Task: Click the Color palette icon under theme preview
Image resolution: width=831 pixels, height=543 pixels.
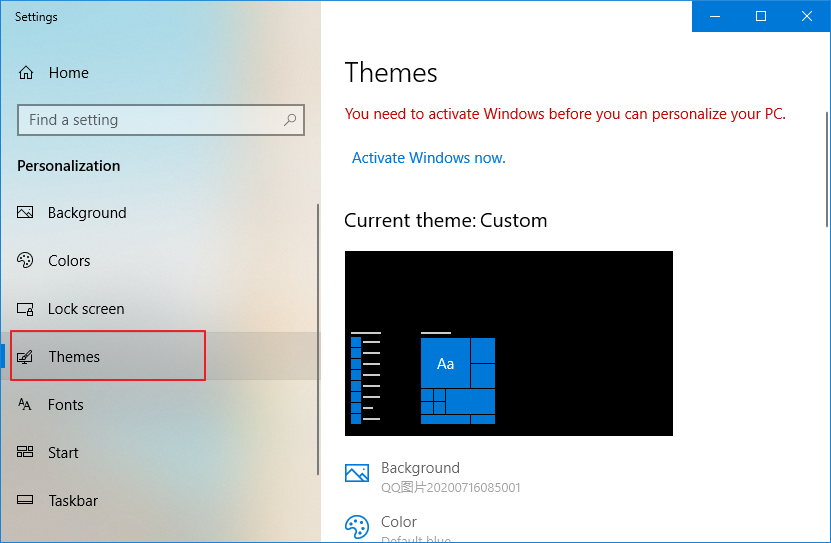Action: [357, 526]
